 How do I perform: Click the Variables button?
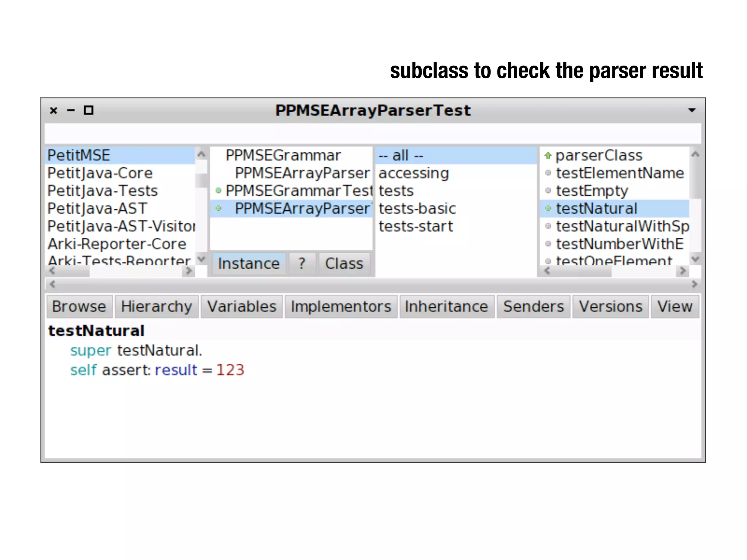coord(241,307)
